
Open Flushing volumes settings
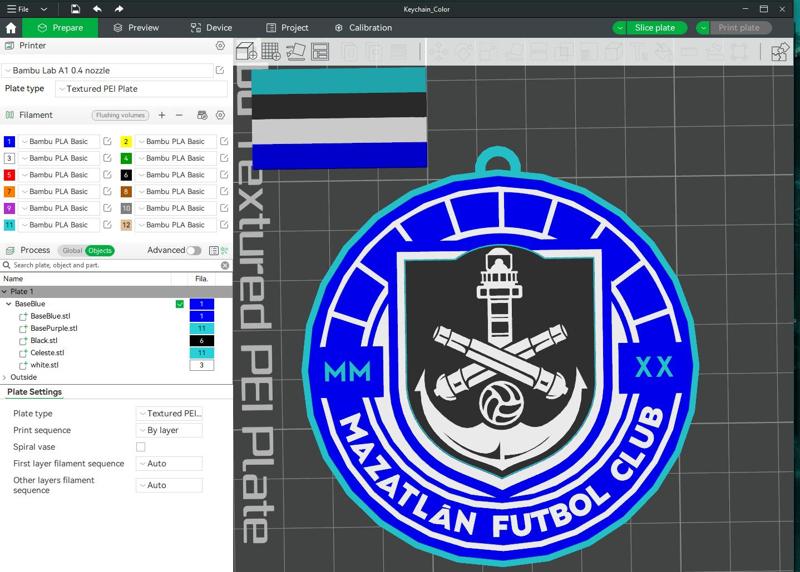click(120, 115)
